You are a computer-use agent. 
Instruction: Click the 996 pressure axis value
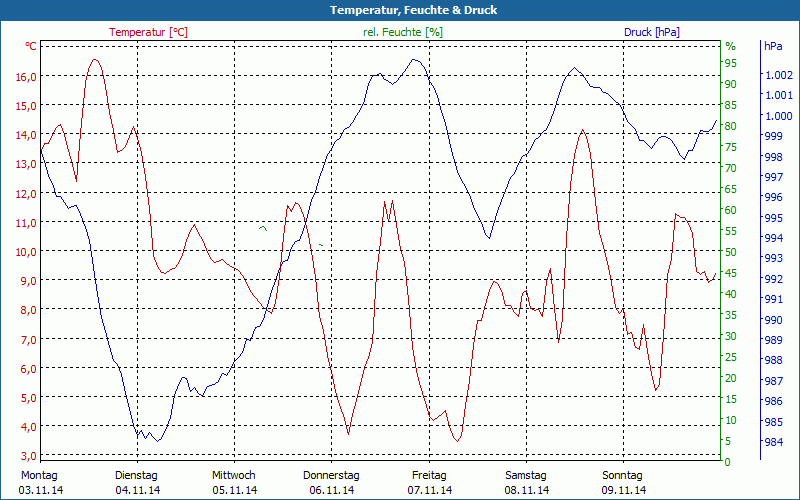pos(773,197)
